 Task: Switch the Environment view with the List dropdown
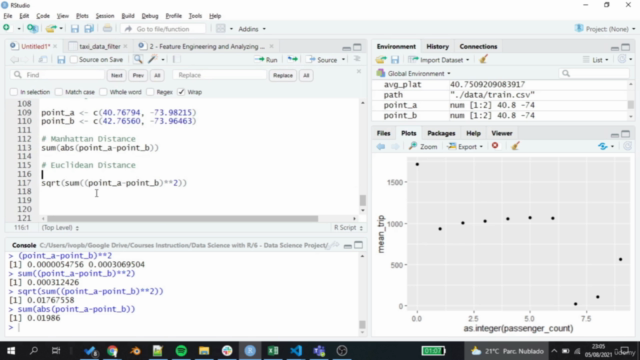click(x=596, y=60)
